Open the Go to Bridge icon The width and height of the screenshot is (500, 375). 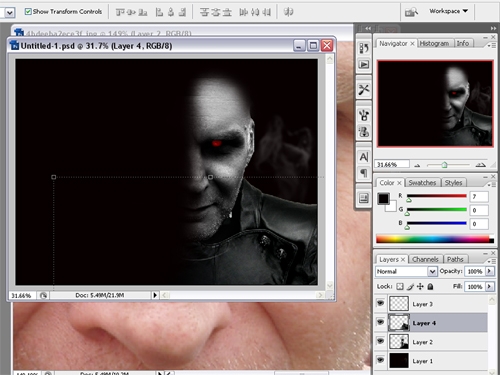[x=411, y=12]
